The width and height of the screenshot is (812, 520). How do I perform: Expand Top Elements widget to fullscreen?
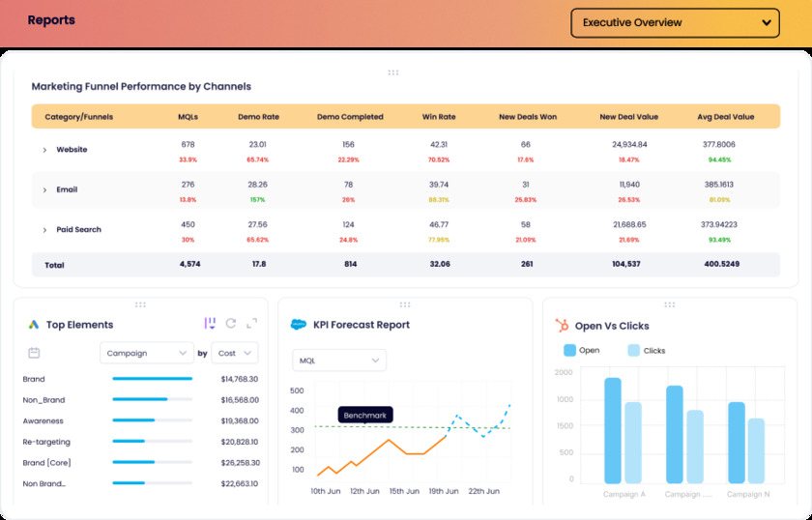(x=251, y=324)
